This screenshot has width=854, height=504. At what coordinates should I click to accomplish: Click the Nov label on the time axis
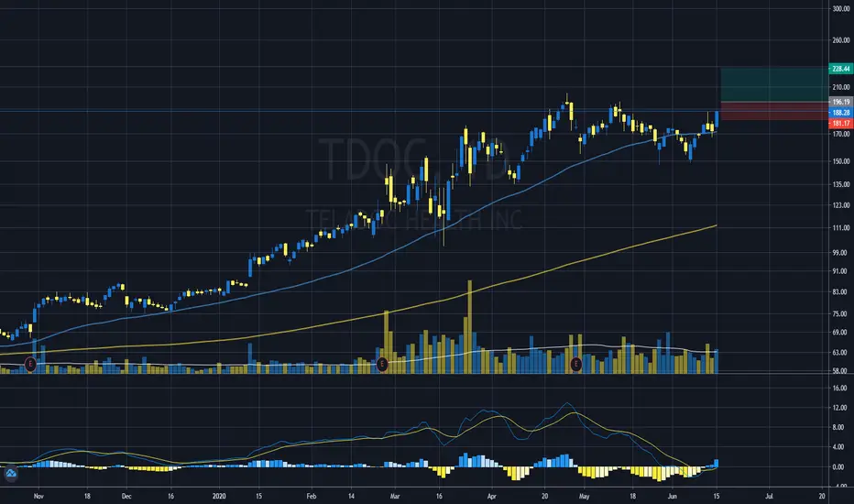pos(38,497)
